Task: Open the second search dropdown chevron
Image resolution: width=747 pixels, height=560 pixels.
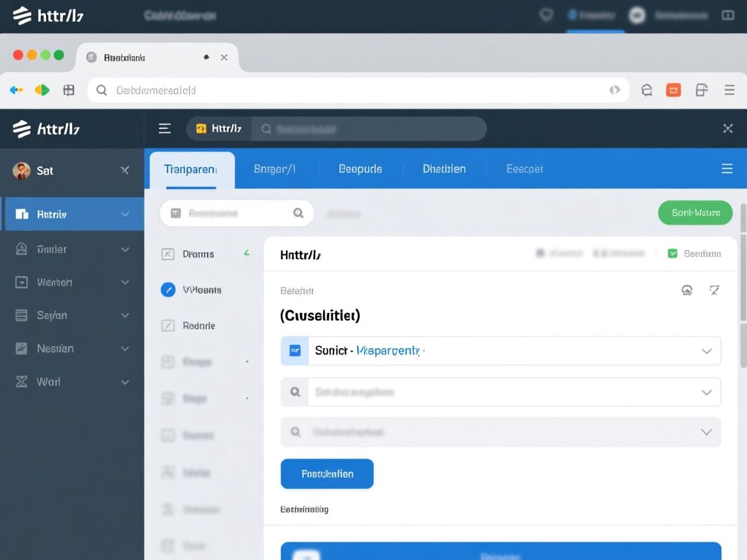Action: pos(706,392)
